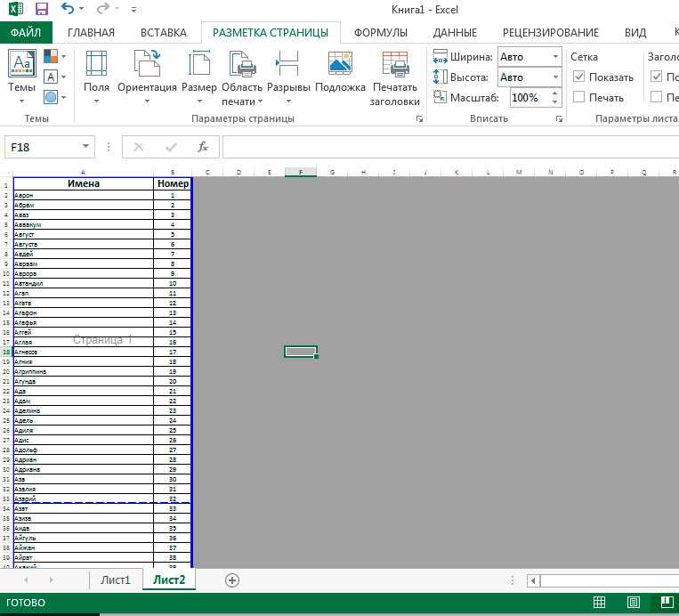This screenshot has width=679, height=616.
Task: Switch to the ВСТАВКА tab
Action: tap(163, 32)
